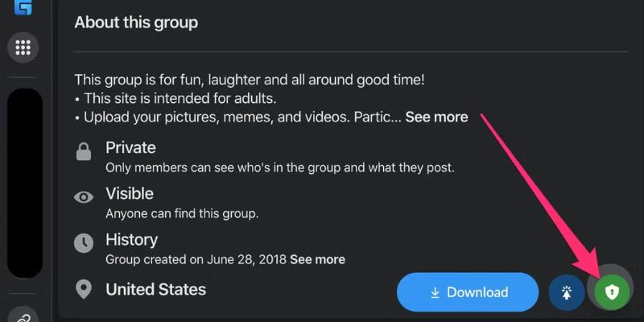Click the clock icon beside History
The image size is (644, 322).
click(x=84, y=244)
